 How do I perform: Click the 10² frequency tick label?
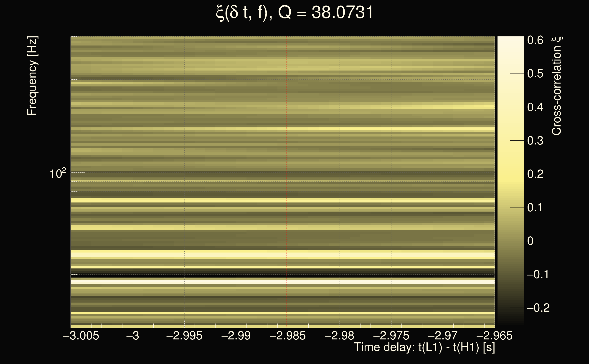click(x=58, y=173)
